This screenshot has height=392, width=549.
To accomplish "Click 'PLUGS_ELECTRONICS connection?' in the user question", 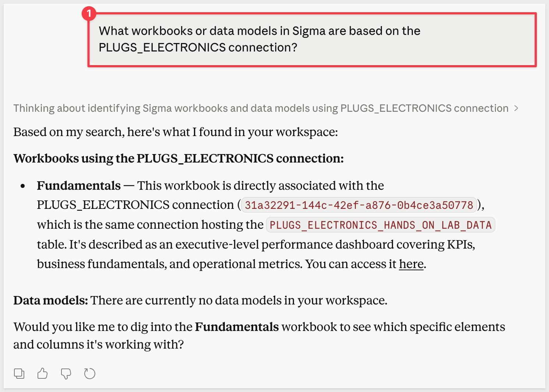I will coord(198,47).
